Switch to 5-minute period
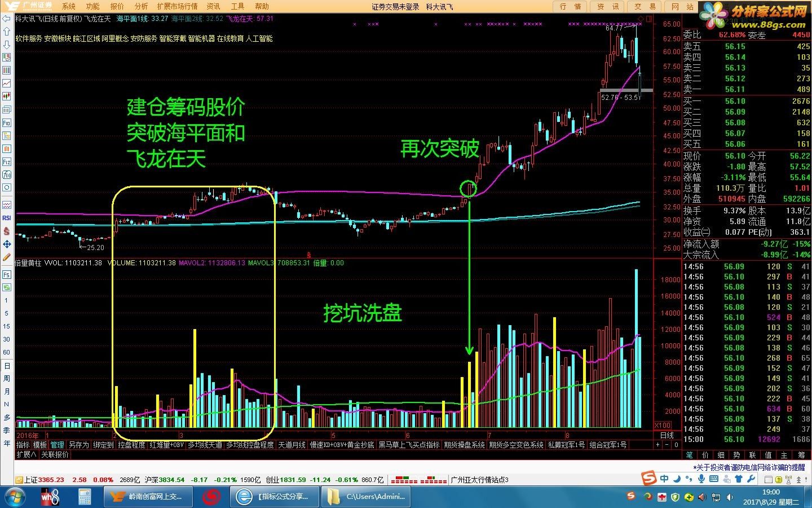 point(7,313)
